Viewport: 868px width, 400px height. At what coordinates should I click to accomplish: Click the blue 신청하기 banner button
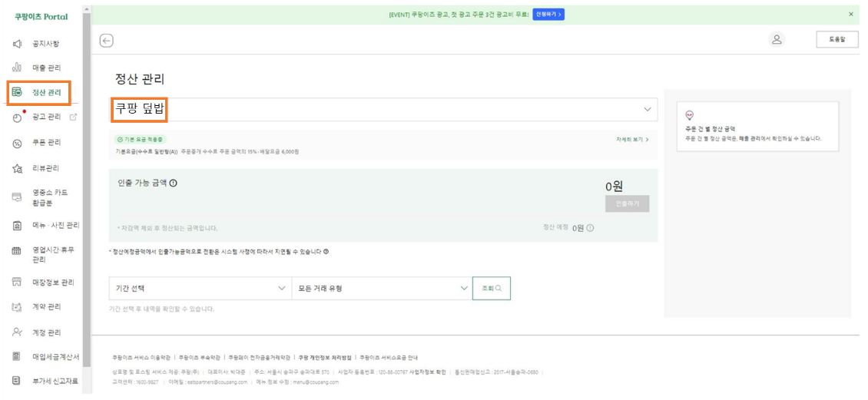(548, 14)
